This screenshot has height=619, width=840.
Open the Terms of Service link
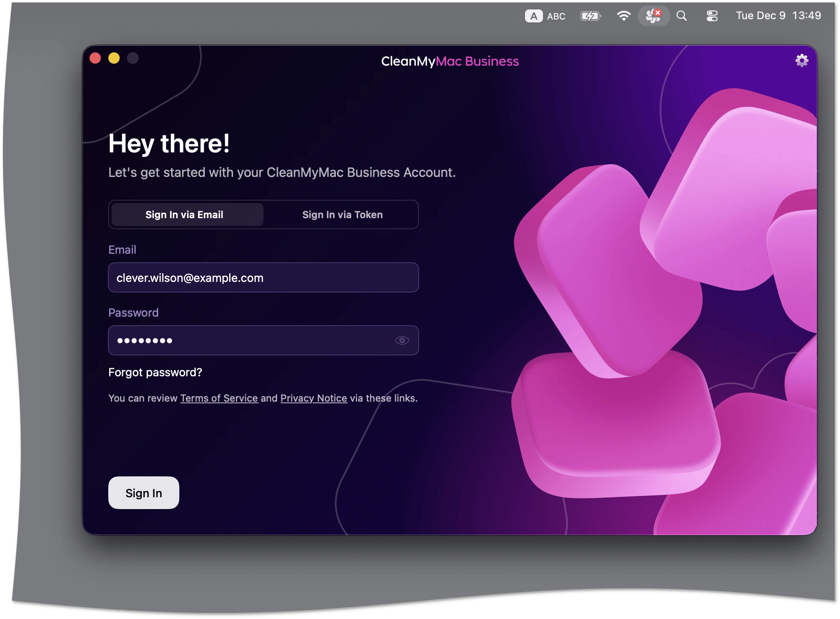pos(219,398)
